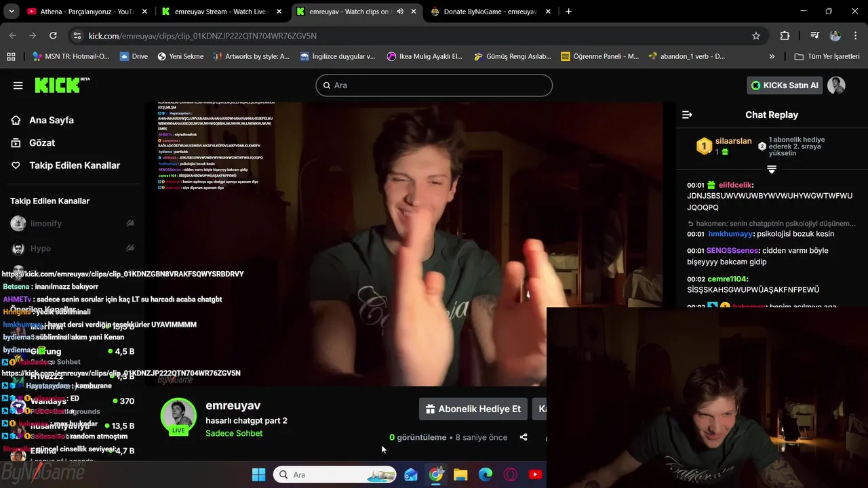868x488 pixels.
Task: Open the Chrome three-dot menu
Action: click(x=854, y=36)
